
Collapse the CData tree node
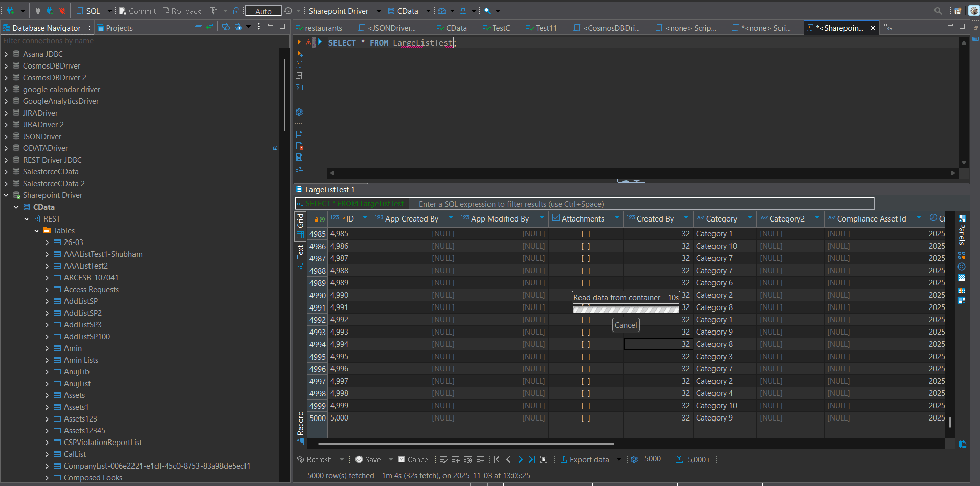[16, 207]
